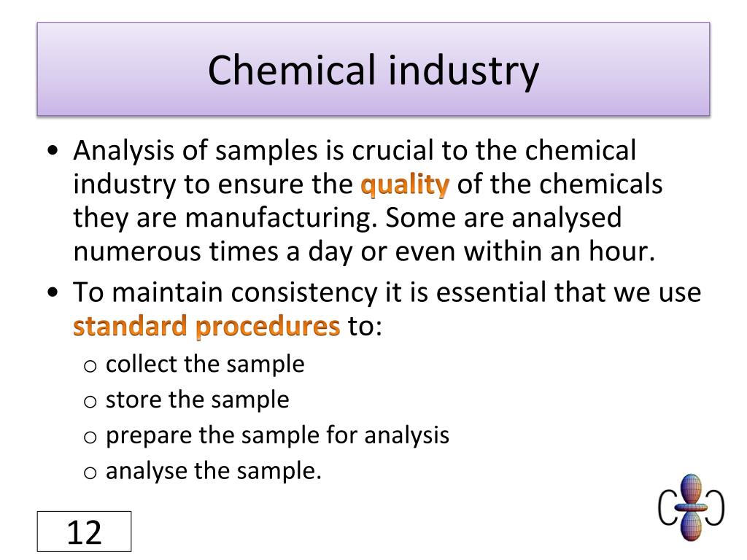Screen dimensions: 747x560
Task: Select the slide number 12 box
Action: pos(85,532)
